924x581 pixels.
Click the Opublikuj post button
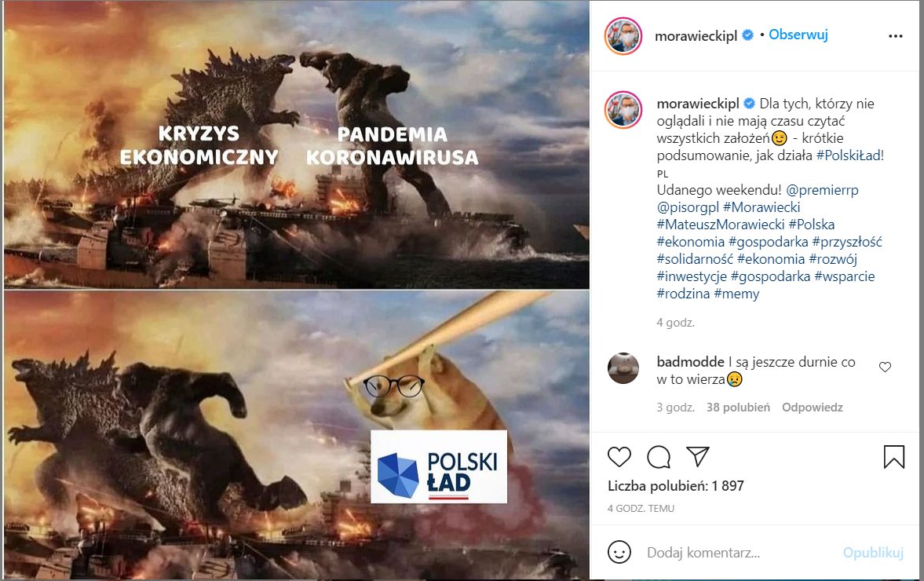[x=873, y=553]
